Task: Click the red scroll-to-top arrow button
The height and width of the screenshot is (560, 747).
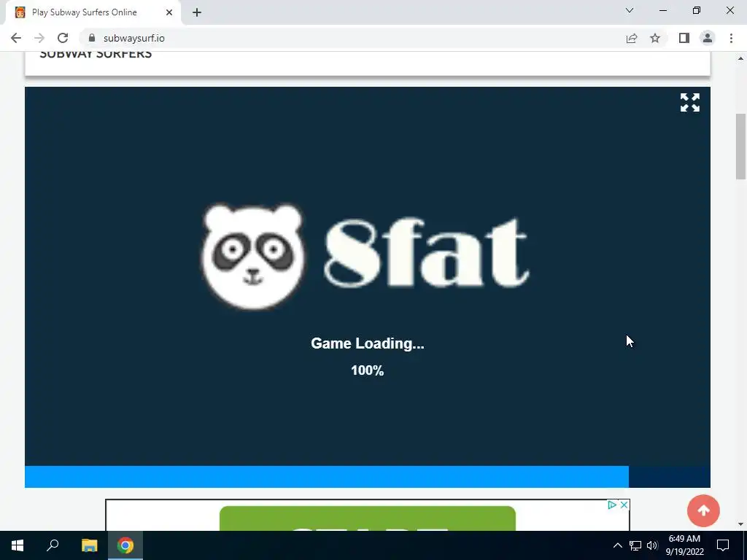Action: 703,510
